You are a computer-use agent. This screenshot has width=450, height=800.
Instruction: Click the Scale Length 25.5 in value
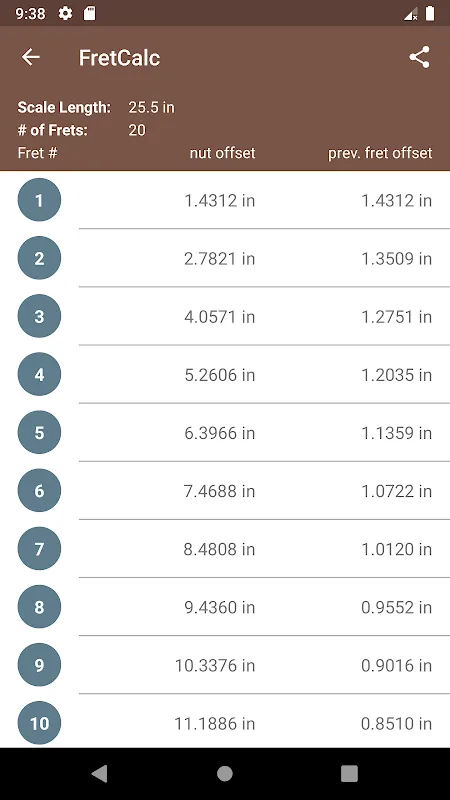tap(152, 108)
